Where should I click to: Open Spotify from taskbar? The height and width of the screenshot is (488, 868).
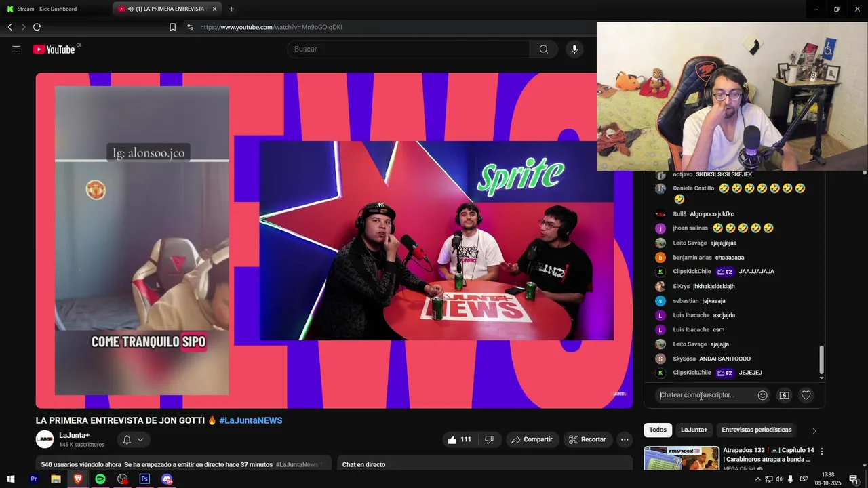click(x=100, y=479)
